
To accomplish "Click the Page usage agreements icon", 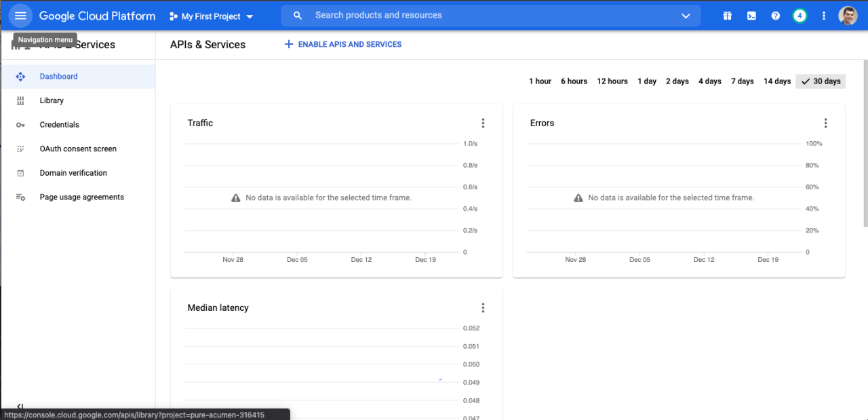I will (20, 197).
